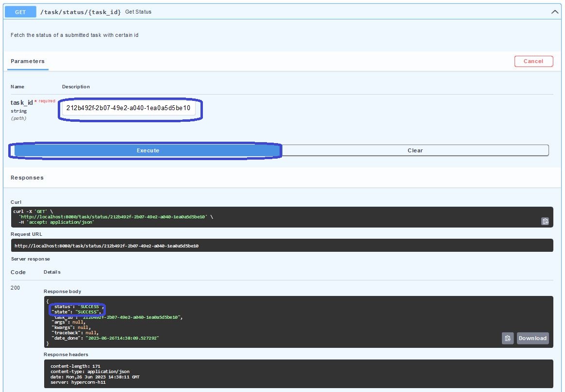This screenshot has height=392, width=565.
Task: Focus the task_id input field
Action: coord(129,108)
